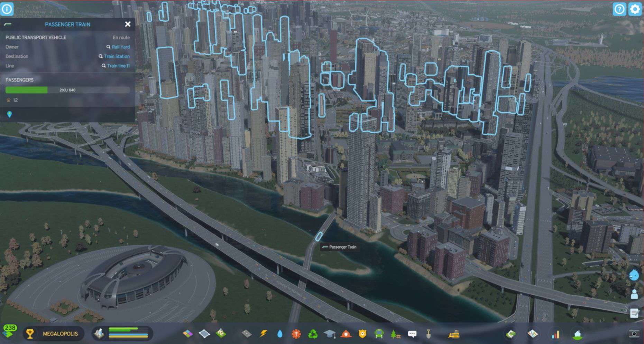Toggle the follow location pin icon
Image resolution: width=644 pixels, height=344 pixels.
pyautogui.click(x=9, y=114)
